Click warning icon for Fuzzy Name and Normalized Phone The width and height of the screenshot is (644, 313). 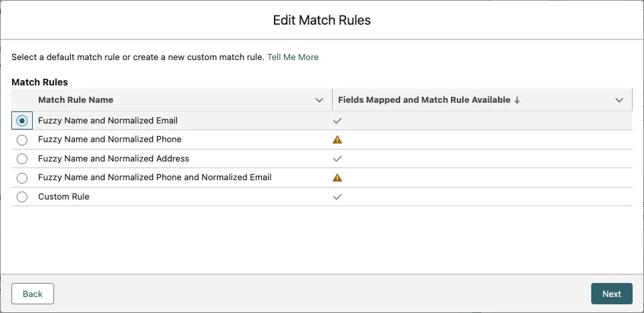click(337, 140)
